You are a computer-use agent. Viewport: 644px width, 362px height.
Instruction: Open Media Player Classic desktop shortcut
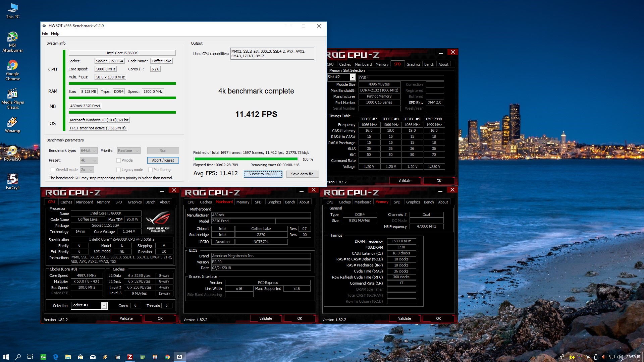click(x=12, y=99)
